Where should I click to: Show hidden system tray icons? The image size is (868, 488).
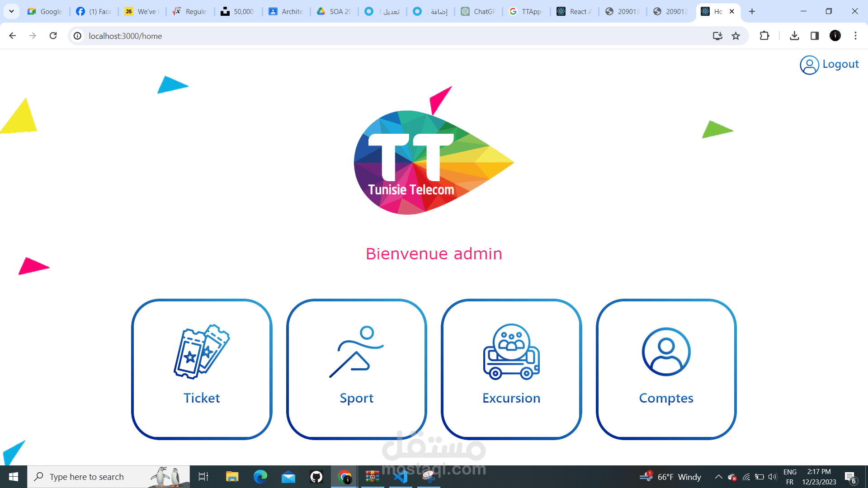point(718,477)
